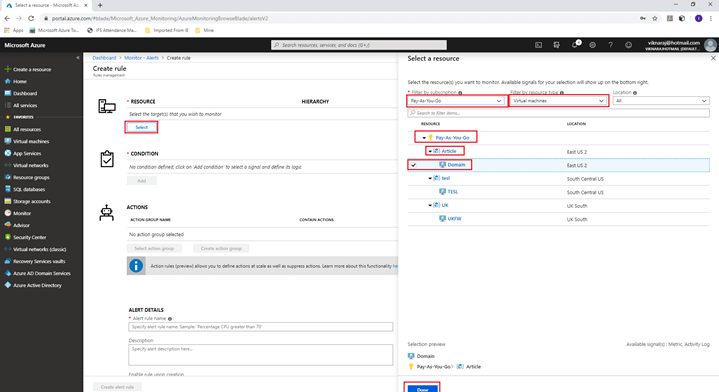Click the Select resource button

[x=141, y=127]
